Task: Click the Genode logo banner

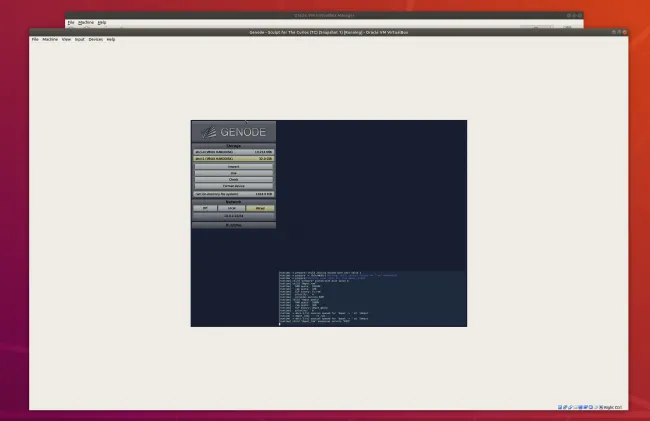Action: (x=233, y=132)
